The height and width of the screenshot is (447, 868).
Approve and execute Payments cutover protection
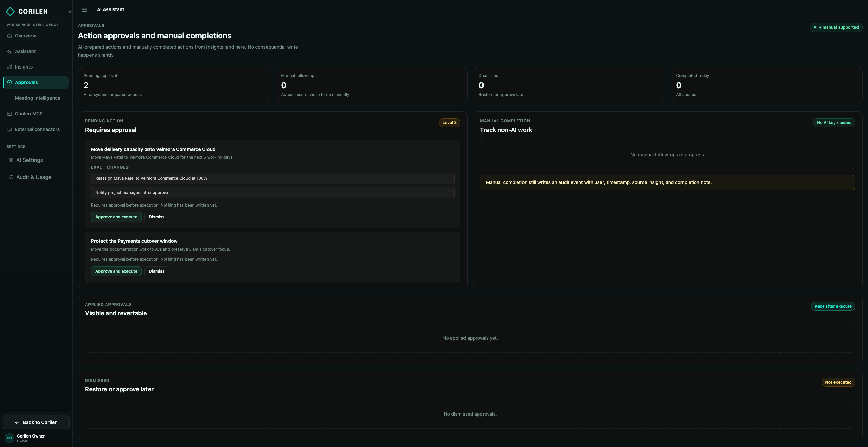[x=116, y=271]
